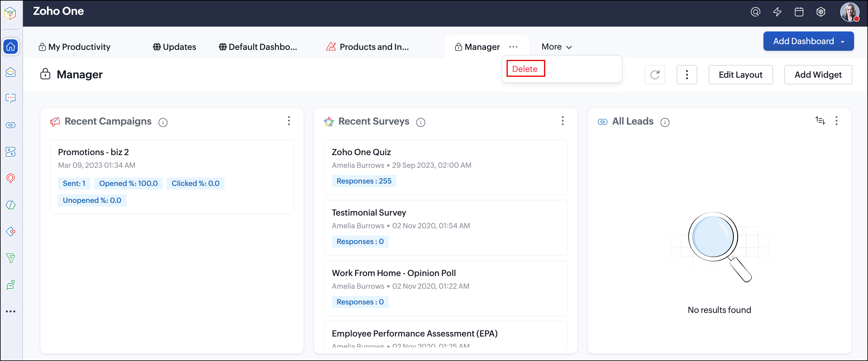Expand the More dashboards dropdown
The height and width of the screenshot is (361, 868).
point(556,47)
